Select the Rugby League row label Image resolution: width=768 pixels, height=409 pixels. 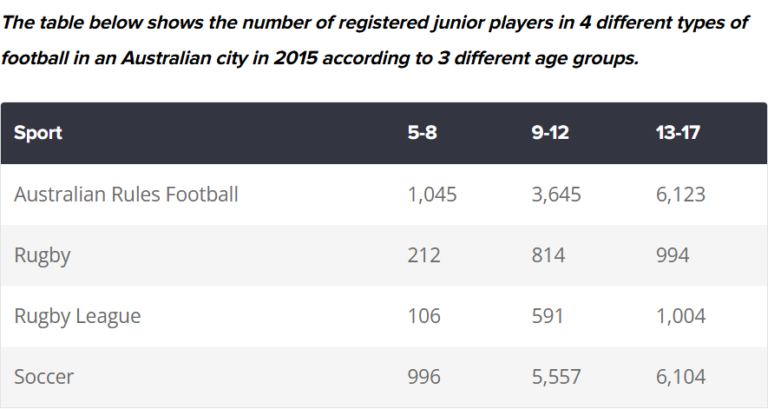point(77,316)
